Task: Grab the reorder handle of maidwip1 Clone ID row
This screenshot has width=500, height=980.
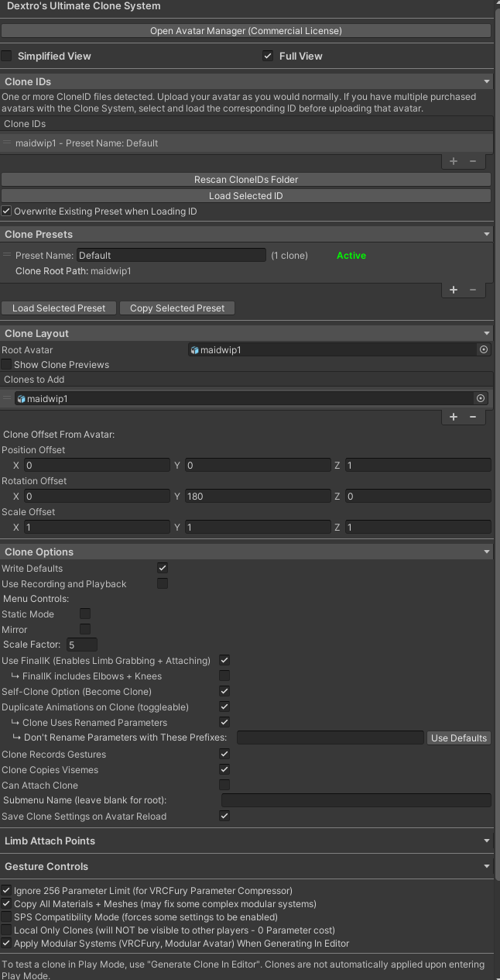Action: (x=7, y=143)
